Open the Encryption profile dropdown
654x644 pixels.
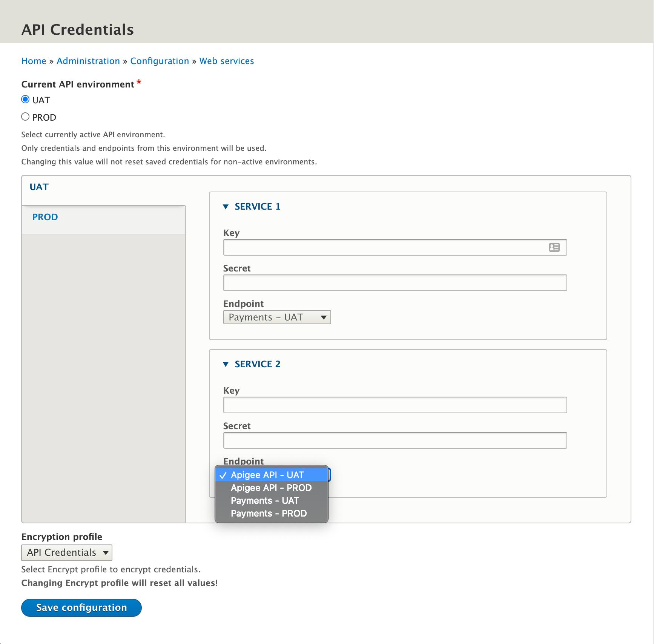(66, 552)
